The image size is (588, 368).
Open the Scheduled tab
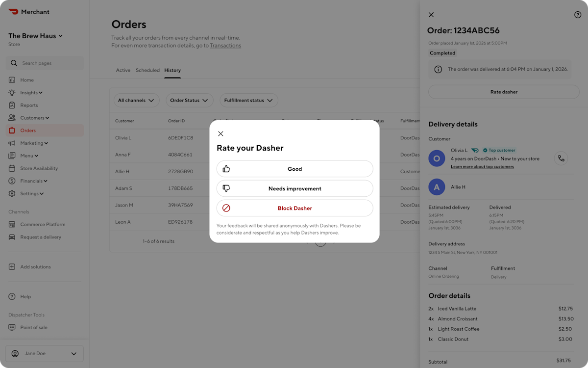[147, 70]
